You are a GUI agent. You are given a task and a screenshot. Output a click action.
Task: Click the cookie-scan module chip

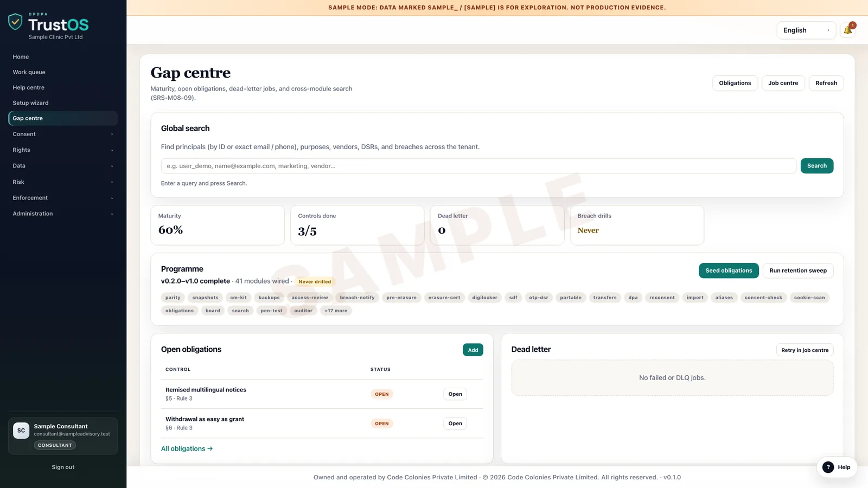coord(809,298)
